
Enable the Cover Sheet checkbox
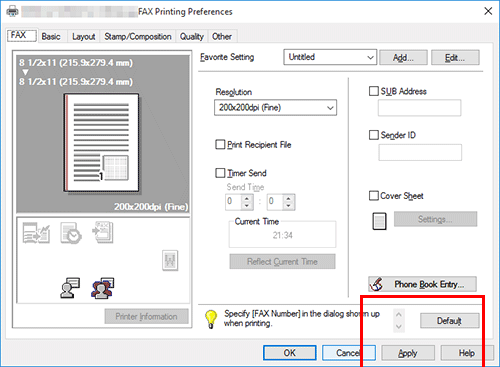(x=374, y=195)
